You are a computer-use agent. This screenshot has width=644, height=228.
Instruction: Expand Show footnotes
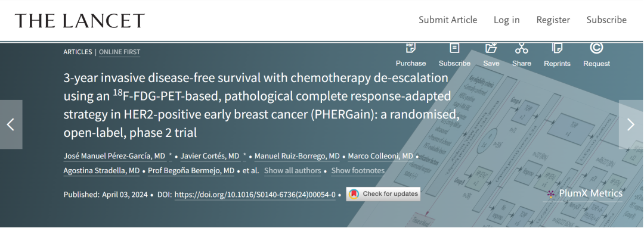[358, 171]
